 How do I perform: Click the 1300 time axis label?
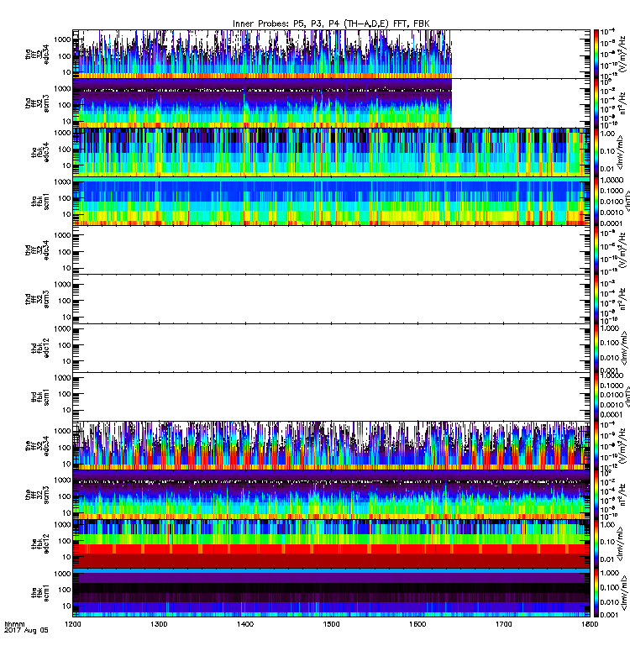159,624
